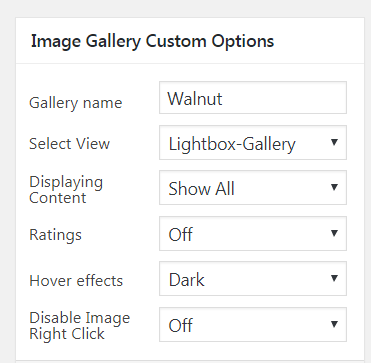Collapse the Image Gallery Custom Options panel header

click(x=190, y=41)
